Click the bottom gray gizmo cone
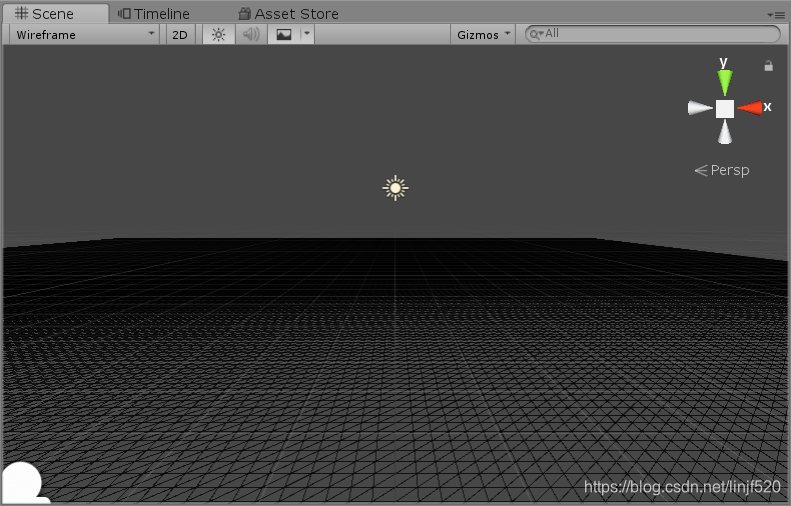 [725, 132]
